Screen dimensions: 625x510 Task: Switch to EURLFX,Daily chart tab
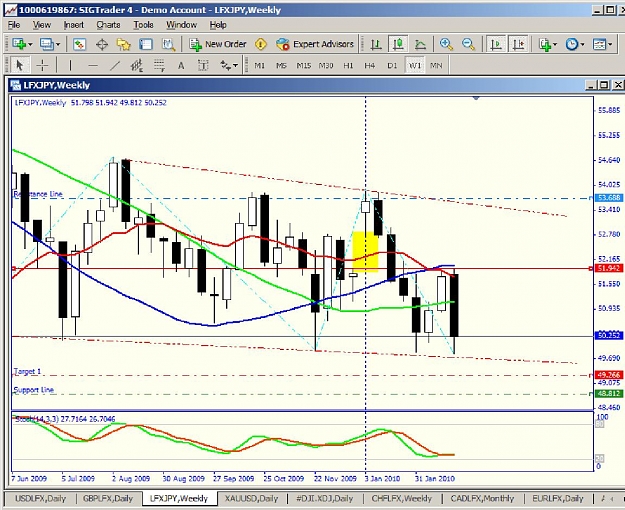(558, 498)
